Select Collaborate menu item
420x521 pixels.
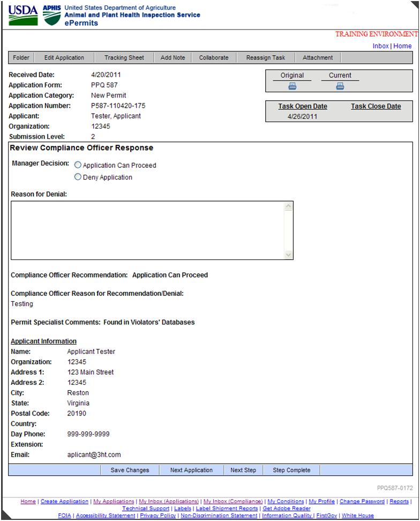click(214, 57)
